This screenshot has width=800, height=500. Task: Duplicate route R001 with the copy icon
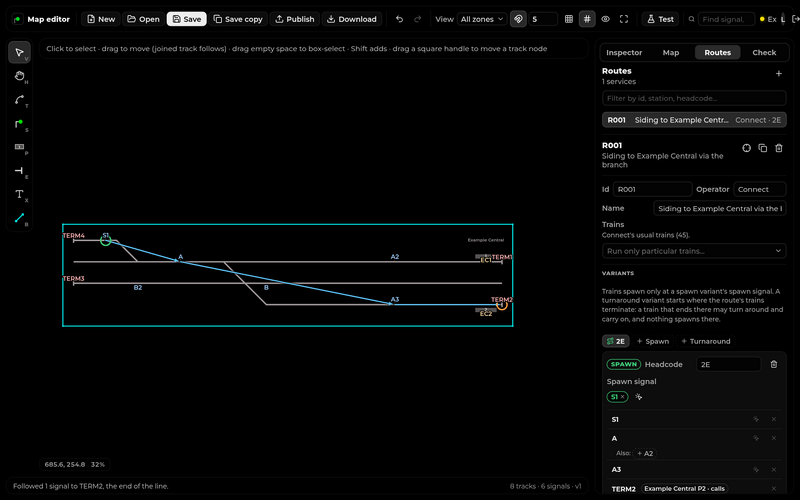click(x=763, y=148)
